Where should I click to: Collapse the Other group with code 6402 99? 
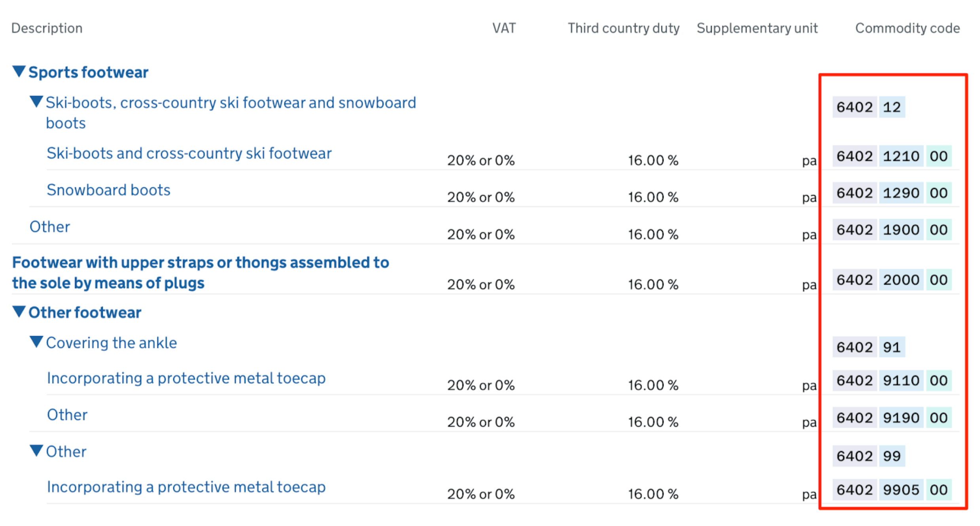coord(36,450)
